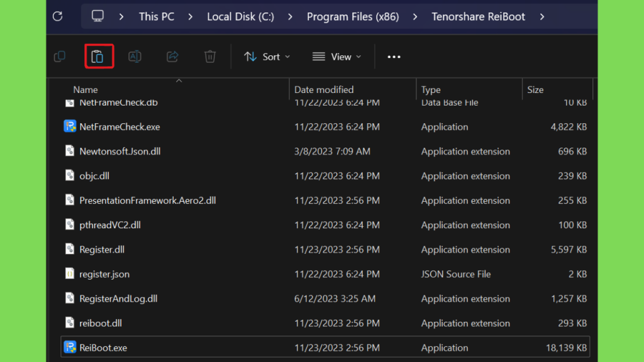Viewport: 644px width, 362px height.
Task: Expand chevron after Tenorshare ReiBoot breadcrumb
Action: point(542,17)
